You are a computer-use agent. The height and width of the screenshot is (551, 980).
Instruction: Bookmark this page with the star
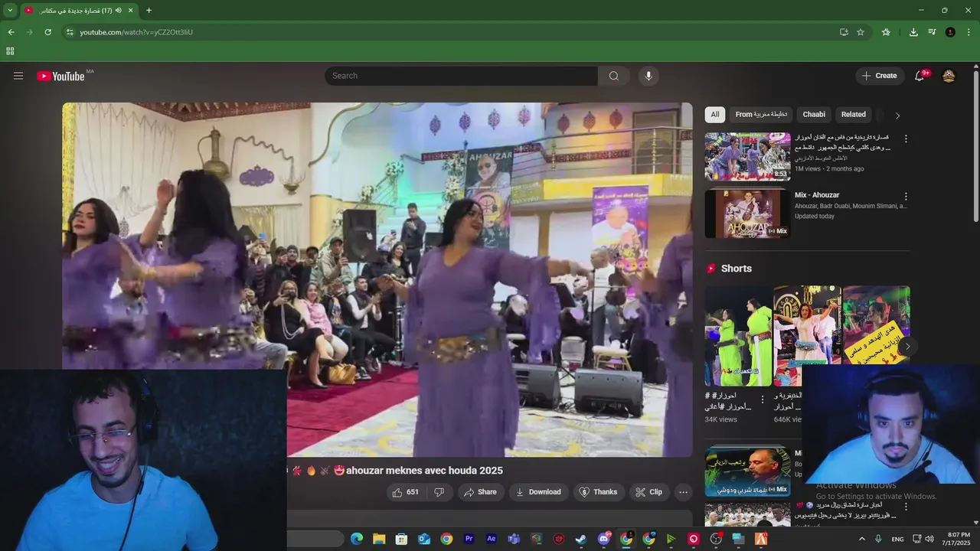point(861,32)
